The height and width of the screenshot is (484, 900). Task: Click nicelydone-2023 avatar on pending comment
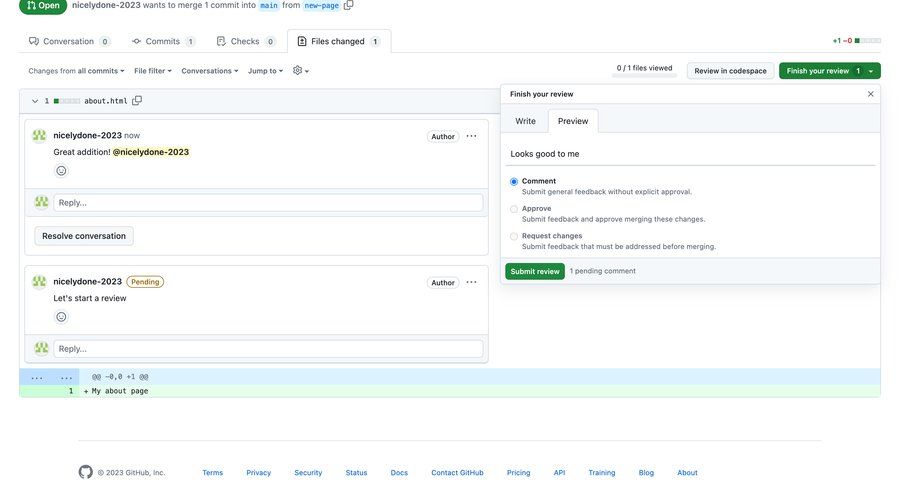[x=39, y=281]
